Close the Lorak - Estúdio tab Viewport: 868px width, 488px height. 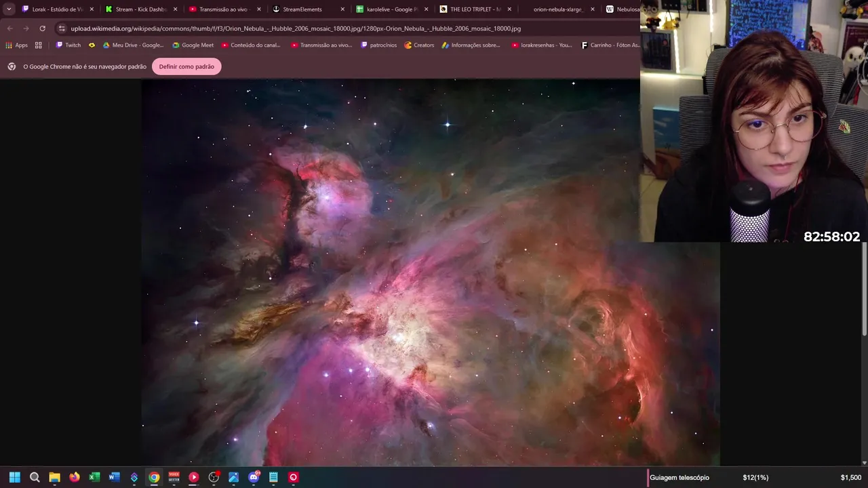pyautogui.click(x=92, y=9)
